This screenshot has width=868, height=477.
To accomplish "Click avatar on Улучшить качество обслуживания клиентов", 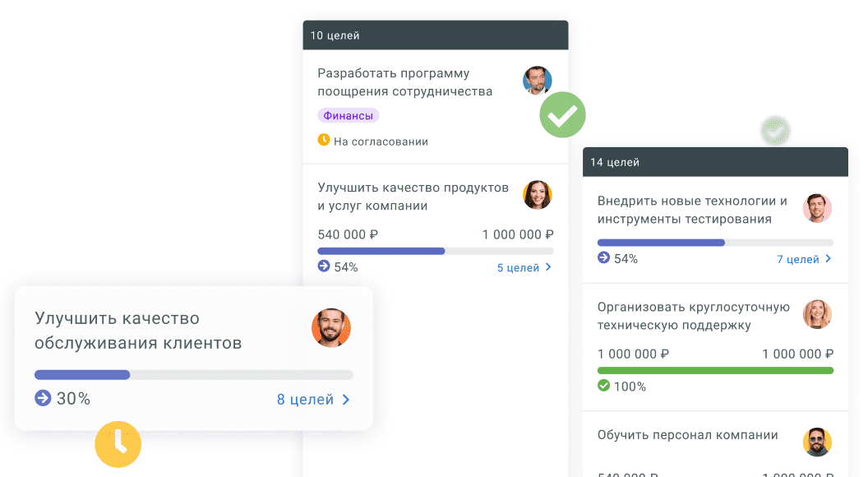I will [x=331, y=328].
